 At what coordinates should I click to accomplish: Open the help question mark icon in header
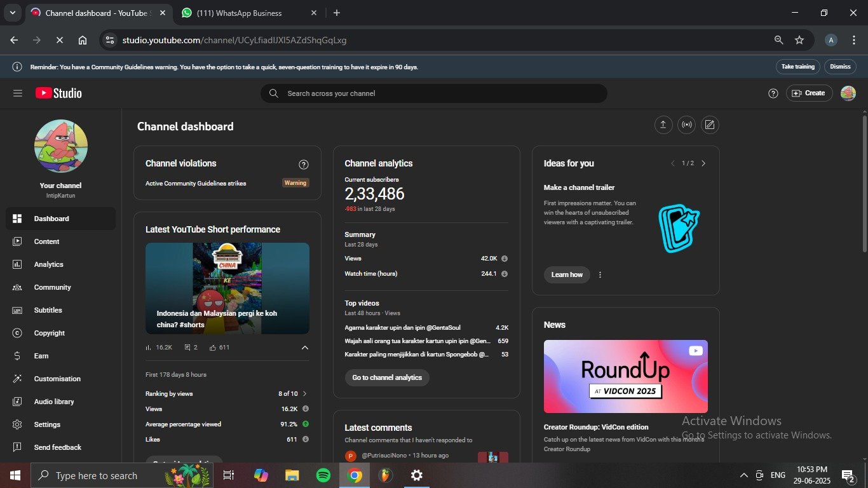(x=773, y=93)
